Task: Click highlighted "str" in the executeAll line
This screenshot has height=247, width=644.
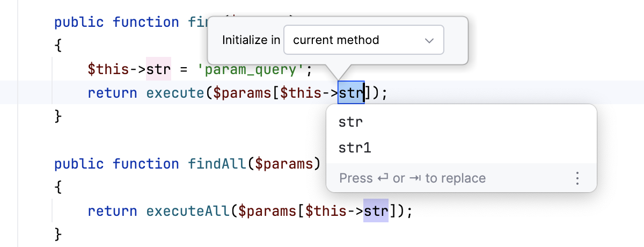Action: (x=376, y=211)
